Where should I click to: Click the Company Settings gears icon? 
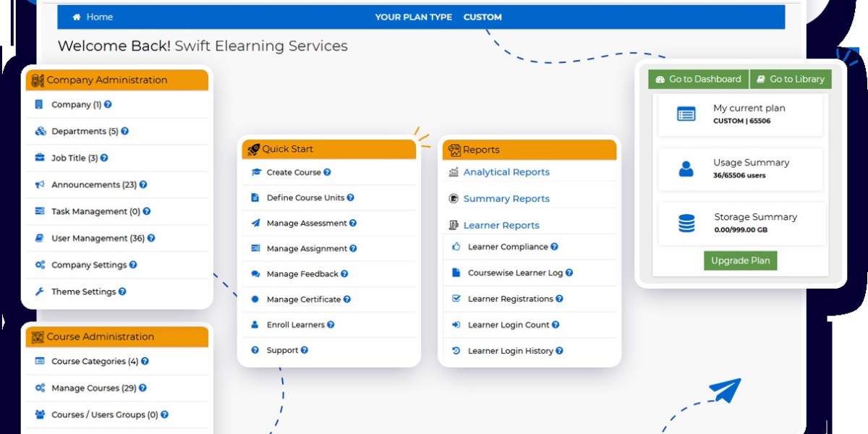pos(40,265)
